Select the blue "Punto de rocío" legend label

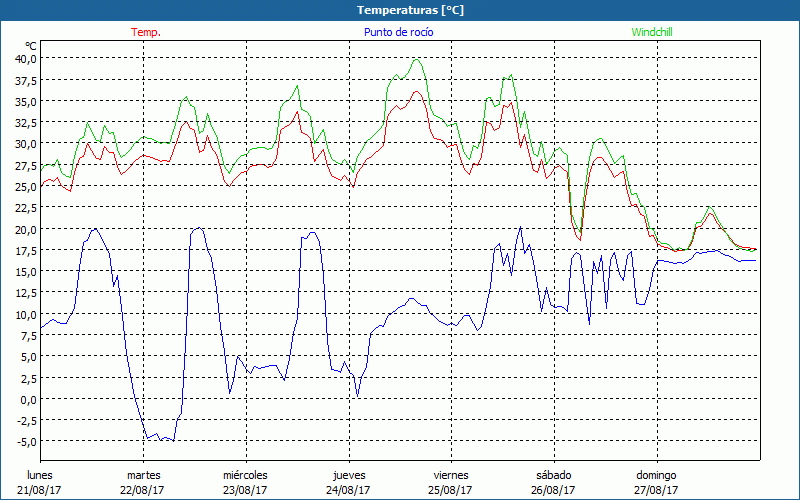click(398, 32)
